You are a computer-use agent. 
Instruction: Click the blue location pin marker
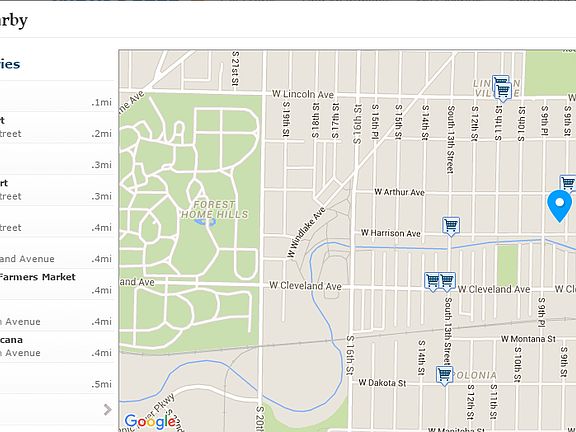559,206
